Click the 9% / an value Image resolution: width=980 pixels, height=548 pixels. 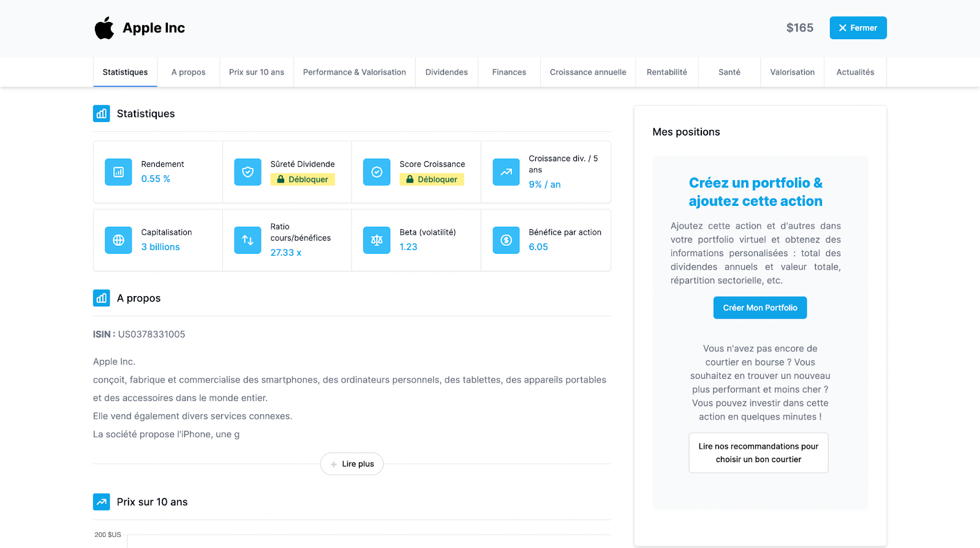pyautogui.click(x=545, y=185)
